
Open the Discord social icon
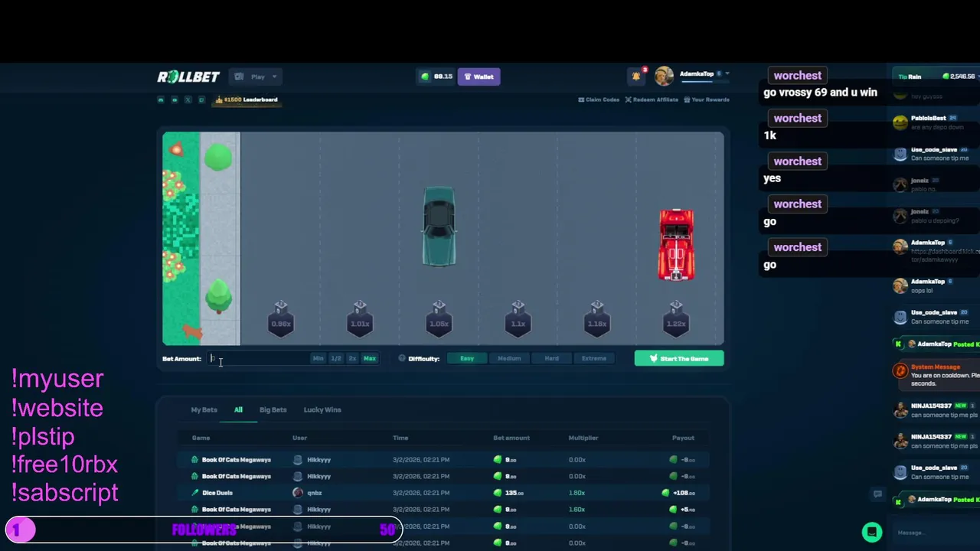(x=161, y=99)
